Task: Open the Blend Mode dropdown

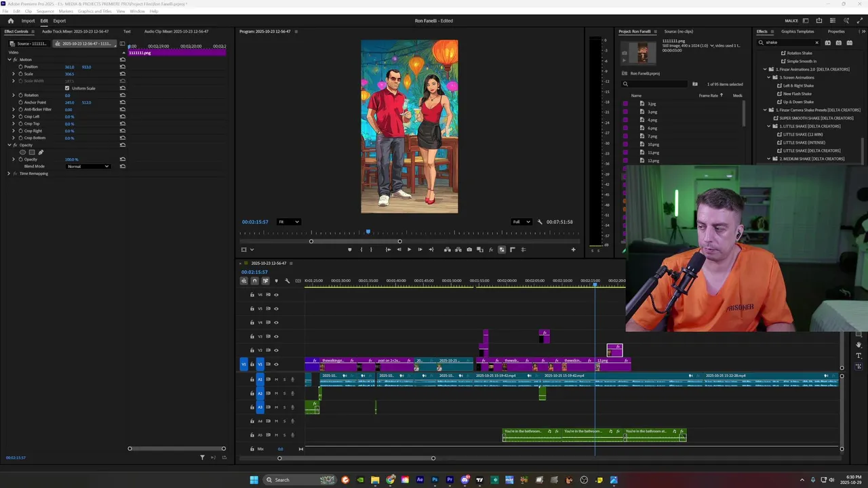Action: pos(88,166)
